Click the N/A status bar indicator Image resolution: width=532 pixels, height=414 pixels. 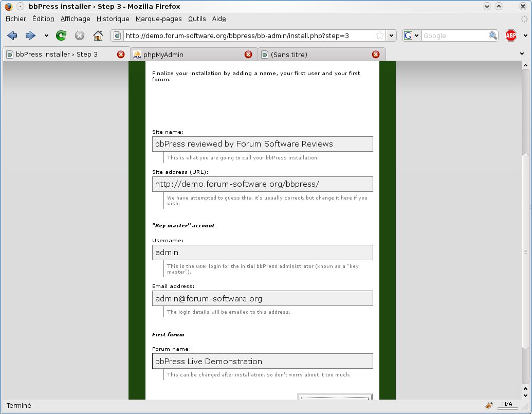507,405
